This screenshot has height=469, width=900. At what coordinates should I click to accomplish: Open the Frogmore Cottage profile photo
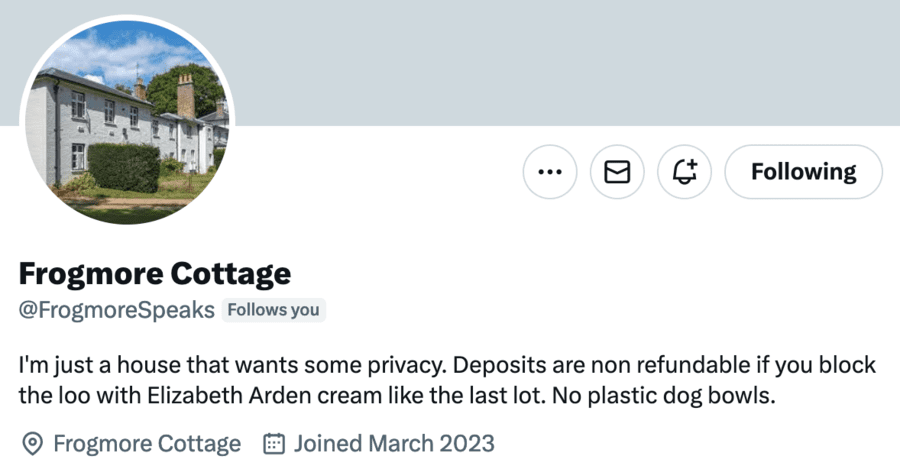[x=127, y=120]
